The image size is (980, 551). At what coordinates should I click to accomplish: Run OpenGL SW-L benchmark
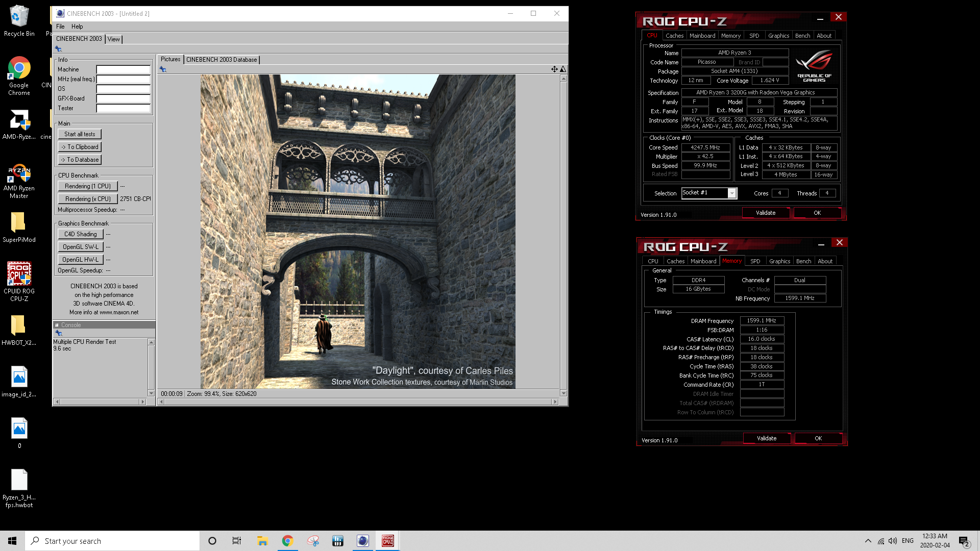(x=81, y=247)
